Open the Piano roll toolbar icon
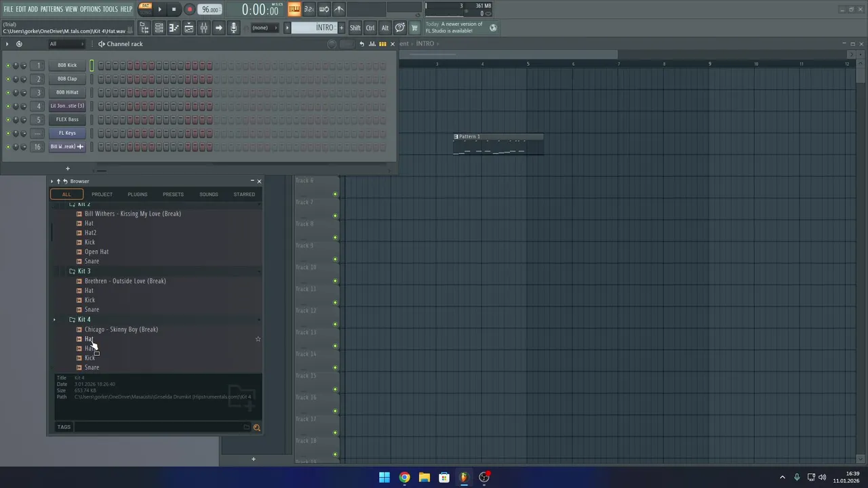The height and width of the screenshot is (488, 868). point(174,28)
